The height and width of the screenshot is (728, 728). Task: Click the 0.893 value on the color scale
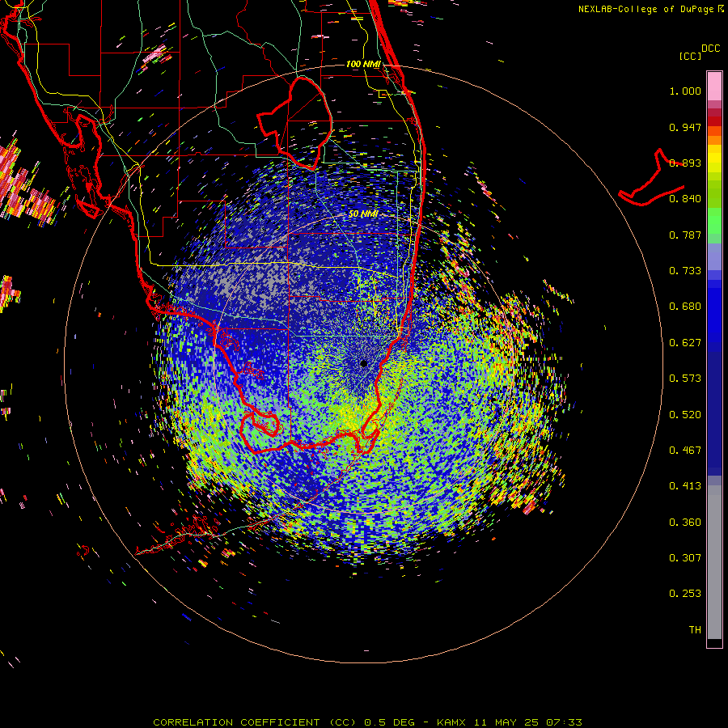(x=685, y=163)
